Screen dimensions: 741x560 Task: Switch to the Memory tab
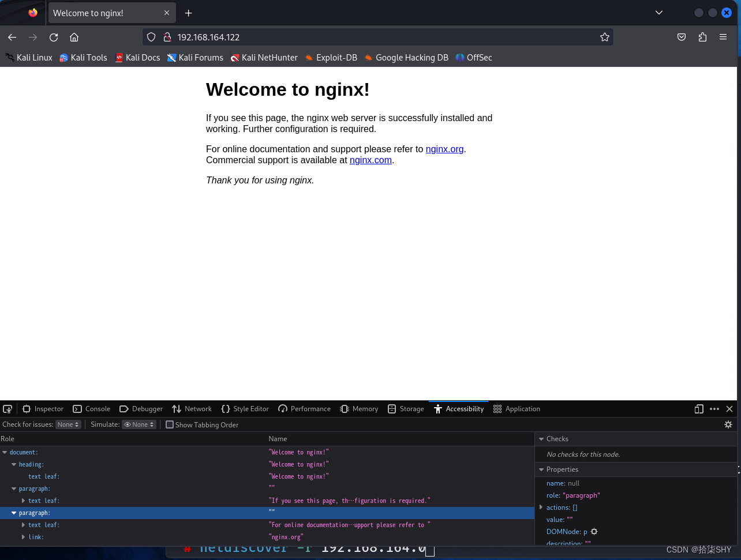pyautogui.click(x=359, y=409)
